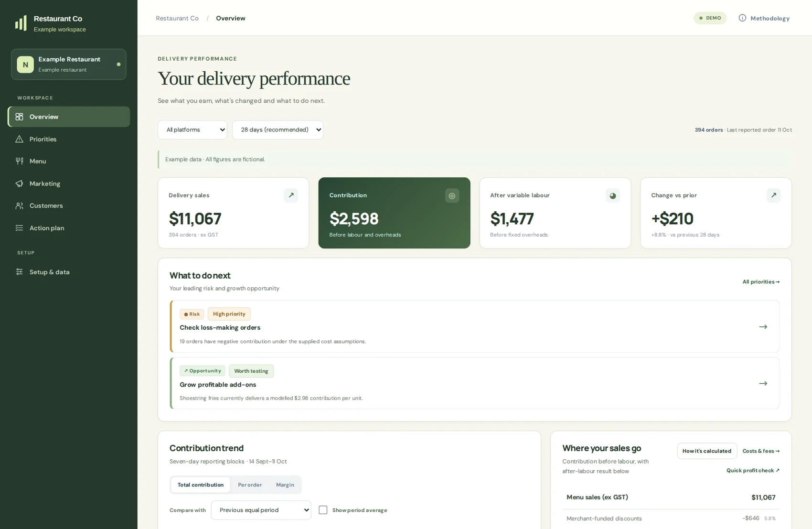This screenshot has height=529, width=812.
Task: Switch to the Total contribution tab
Action: [x=201, y=485]
